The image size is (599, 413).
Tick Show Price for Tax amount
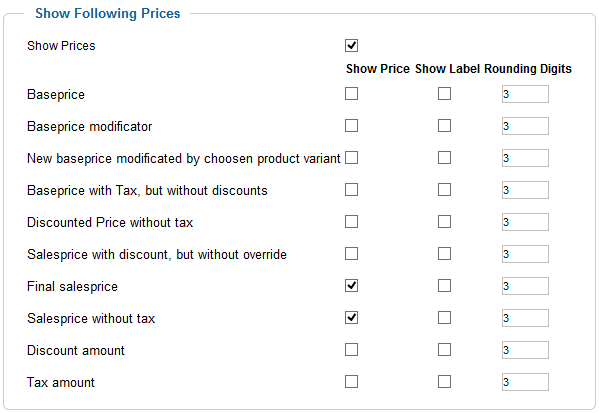(x=351, y=382)
